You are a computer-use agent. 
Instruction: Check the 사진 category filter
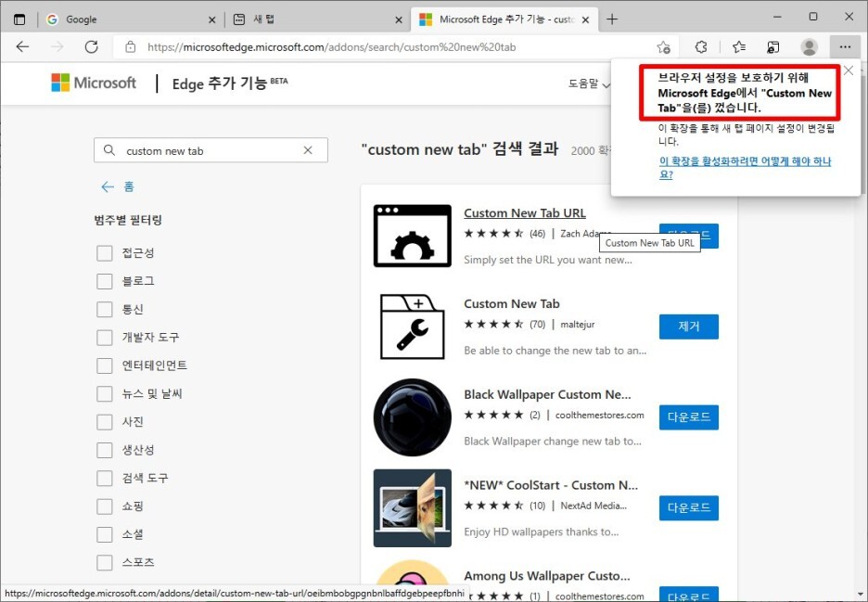[x=105, y=422]
